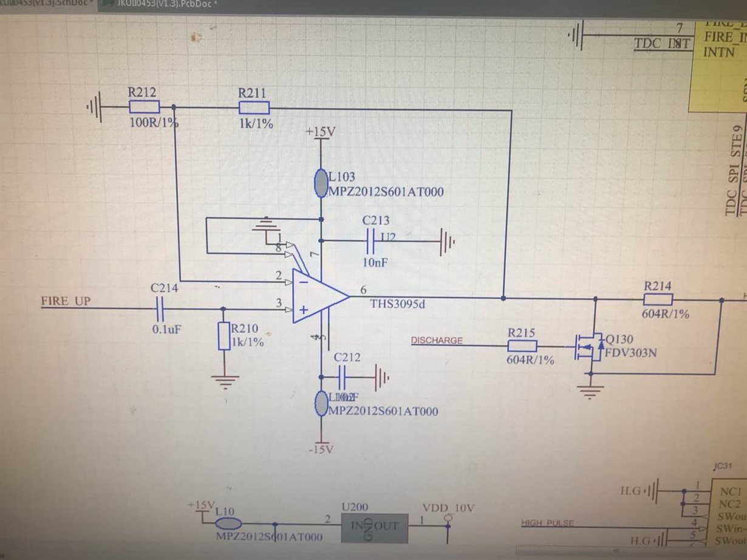Select the R215 resistor symbol

point(522,346)
